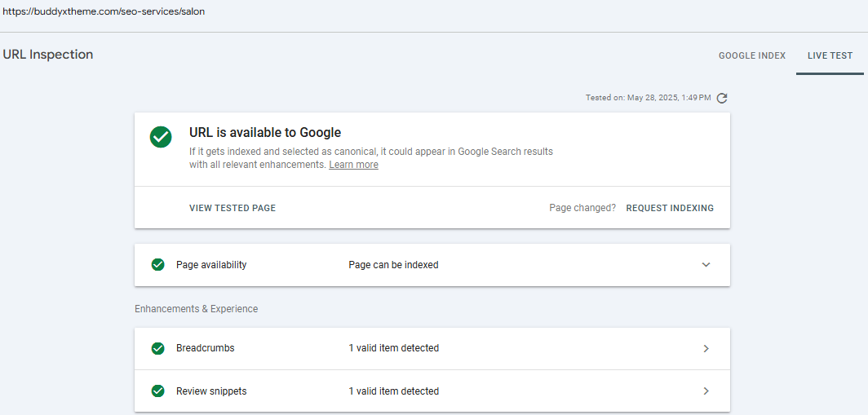Image resolution: width=868 pixels, height=415 pixels.
Task: Select the Review snippets row label
Action: point(211,391)
